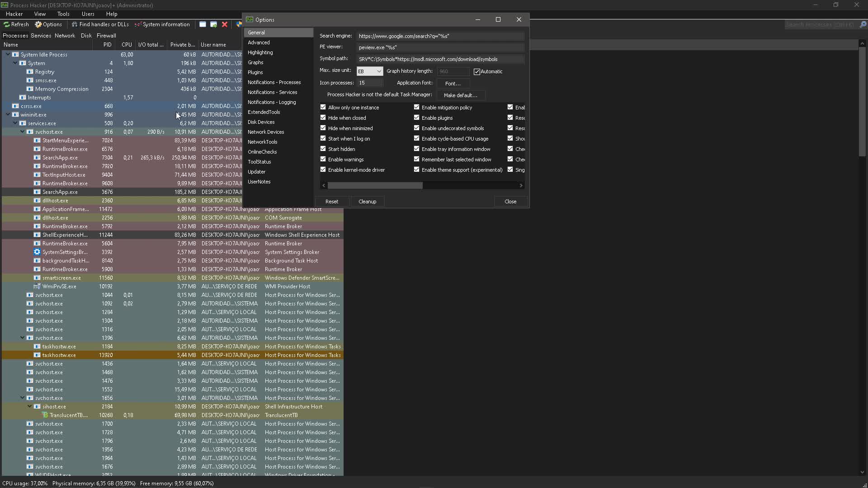Open the Tools menu
Screen dimensions: 868x488
click(x=63, y=14)
